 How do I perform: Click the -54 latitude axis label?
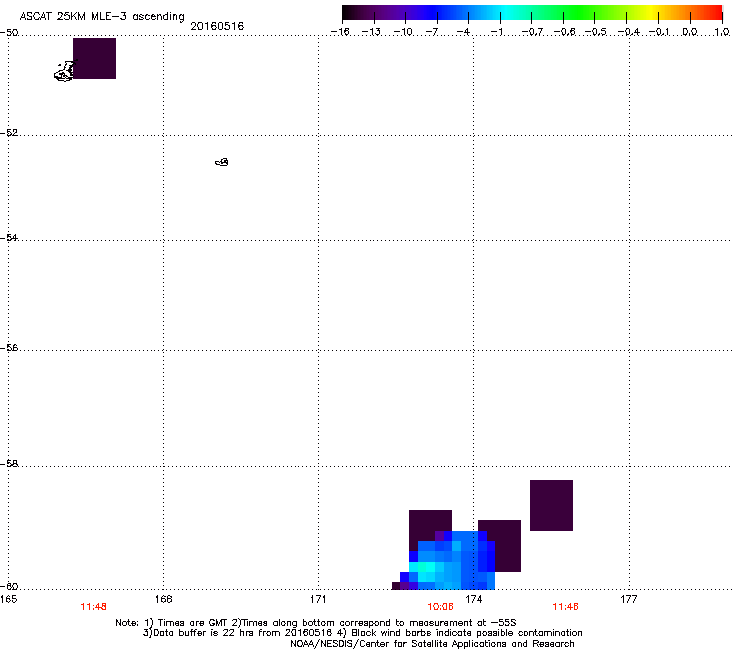point(9,238)
